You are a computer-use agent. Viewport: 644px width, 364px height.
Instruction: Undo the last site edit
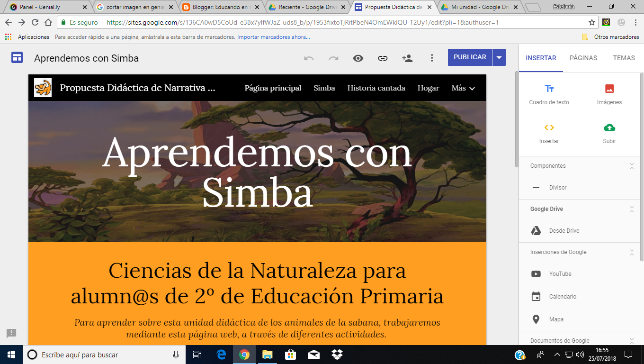click(309, 58)
